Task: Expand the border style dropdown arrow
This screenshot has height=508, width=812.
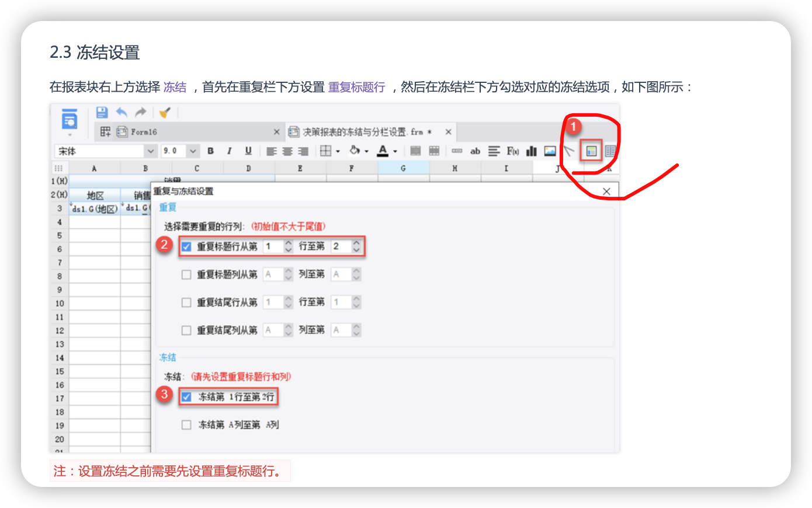Action: tap(338, 152)
